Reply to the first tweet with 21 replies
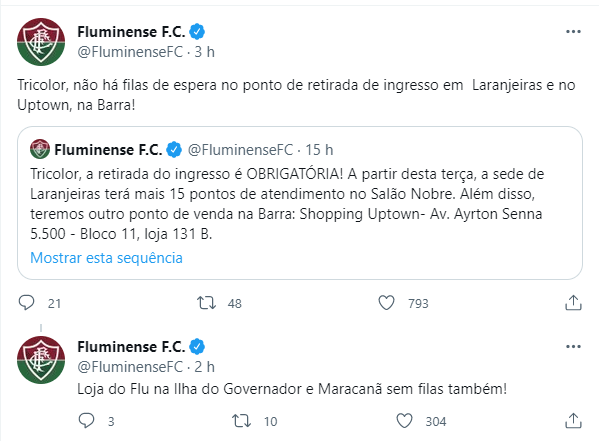The image size is (599, 441). tap(26, 303)
